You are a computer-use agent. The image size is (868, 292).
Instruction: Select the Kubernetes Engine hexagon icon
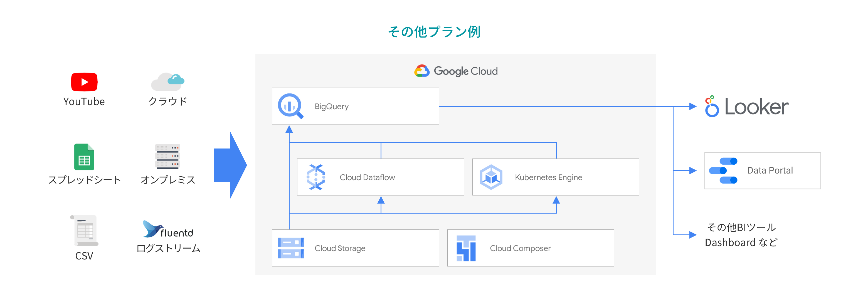[x=492, y=177]
